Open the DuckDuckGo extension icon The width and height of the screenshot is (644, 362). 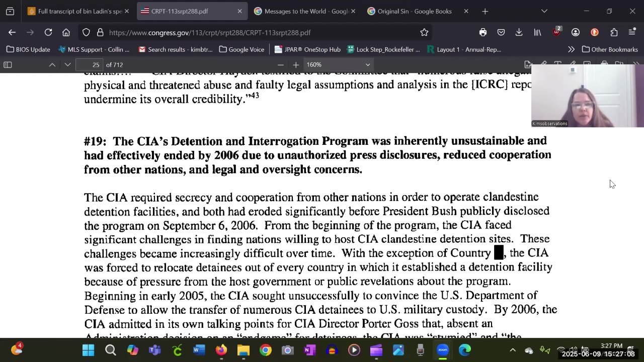pos(595,32)
